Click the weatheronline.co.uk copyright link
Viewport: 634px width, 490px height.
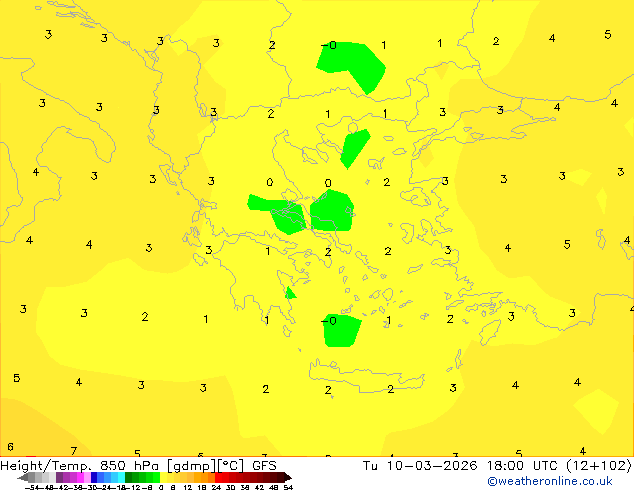pyautogui.click(x=550, y=481)
